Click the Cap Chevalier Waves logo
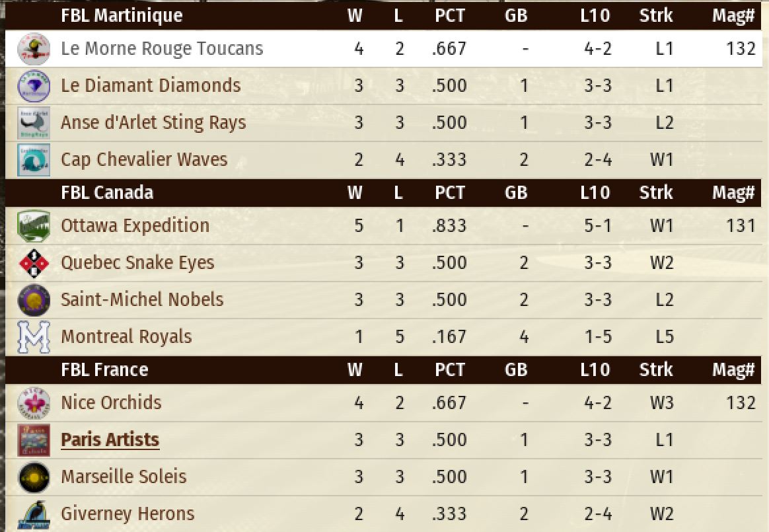769x532 pixels. [34, 160]
